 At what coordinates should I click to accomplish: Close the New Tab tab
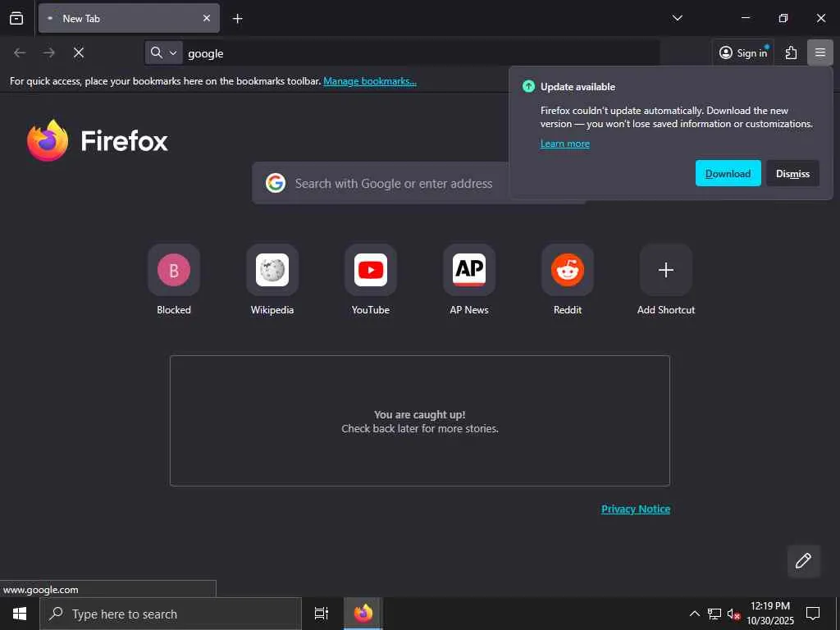[206, 18]
